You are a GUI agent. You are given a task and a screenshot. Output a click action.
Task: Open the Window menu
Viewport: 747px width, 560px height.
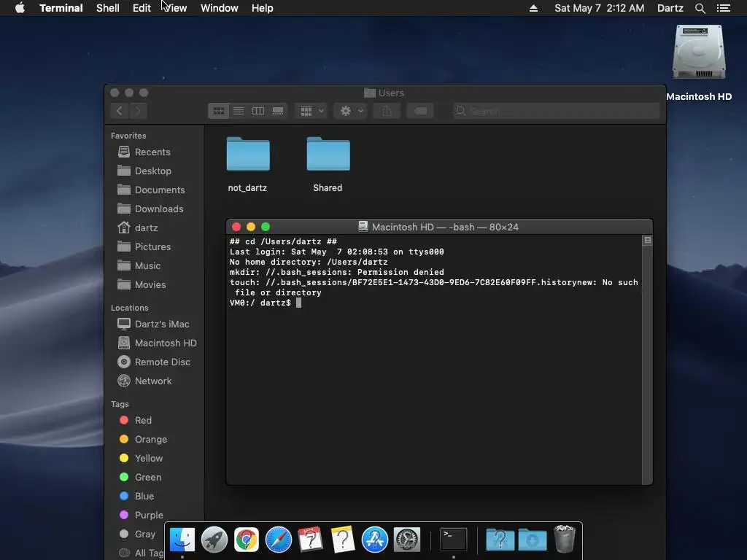pos(219,8)
